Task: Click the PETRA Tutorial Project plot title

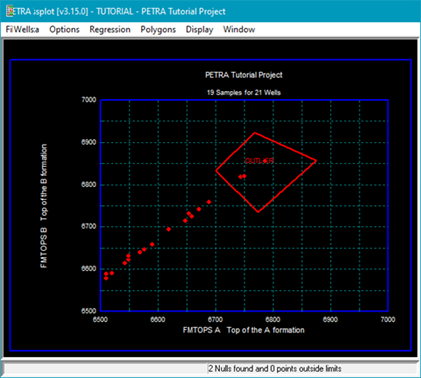Action: 244,75
